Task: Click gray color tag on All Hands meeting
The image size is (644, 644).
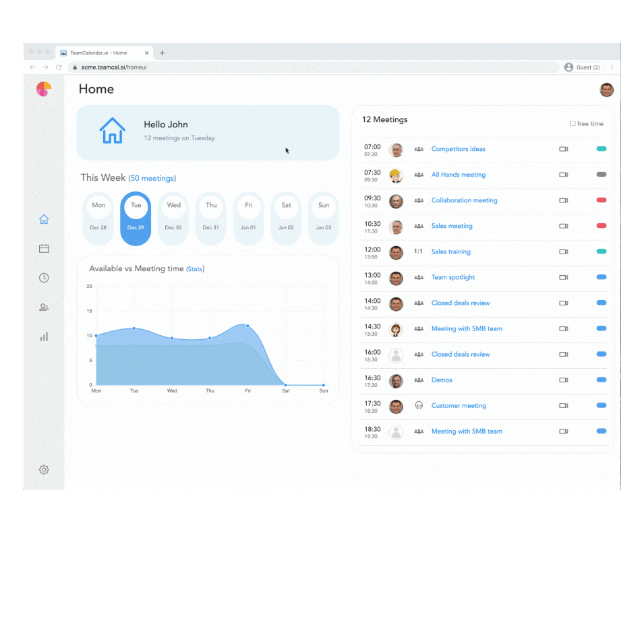Action: [x=602, y=174]
